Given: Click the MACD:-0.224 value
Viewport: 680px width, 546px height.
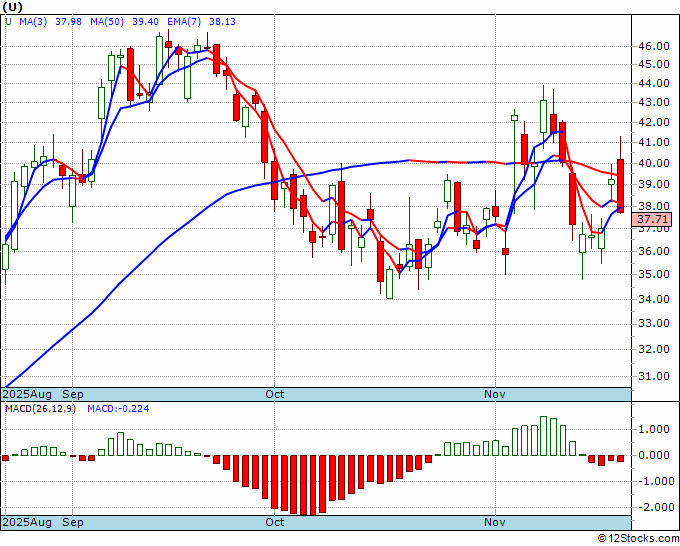Looking at the screenshot, I should [x=118, y=409].
